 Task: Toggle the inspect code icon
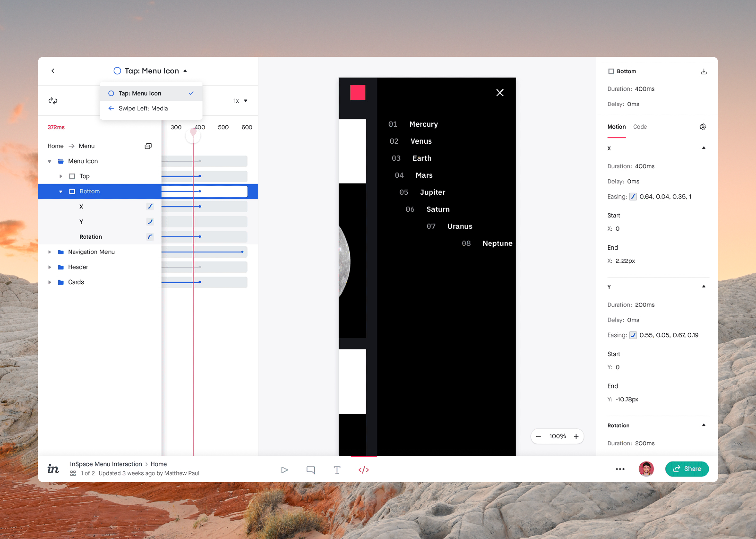[x=363, y=470]
